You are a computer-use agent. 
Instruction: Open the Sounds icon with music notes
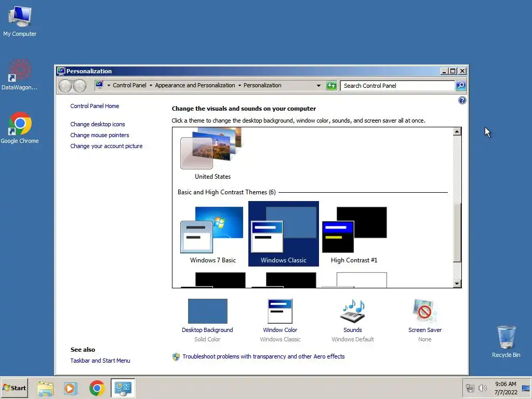pos(353,311)
